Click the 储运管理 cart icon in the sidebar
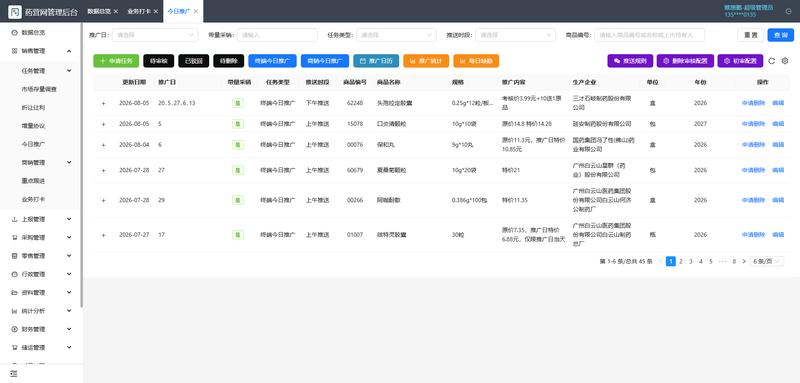Screen dimensions: 800x383 pos(14,347)
